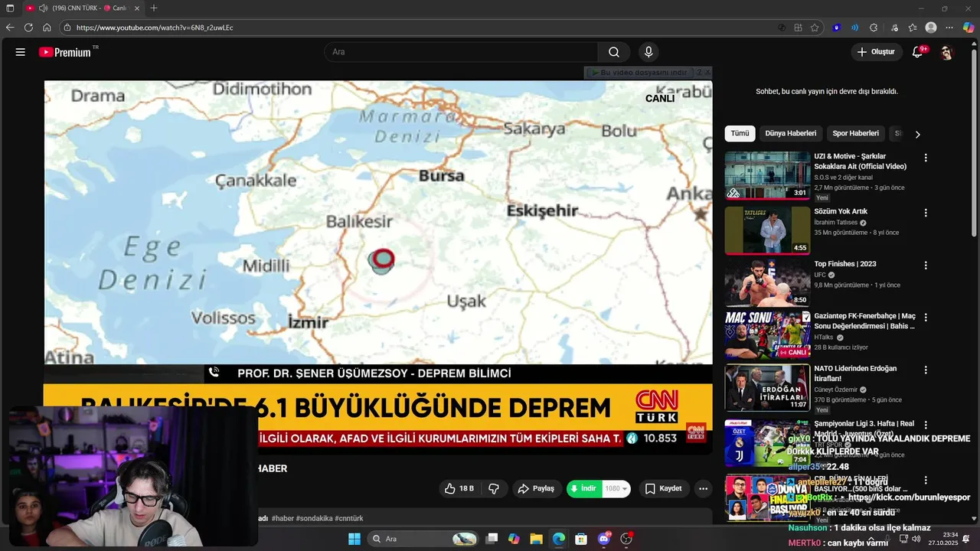This screenshot has height=551, width=980.
Task: Open Discord from taskbar
Action: point(604,539)
